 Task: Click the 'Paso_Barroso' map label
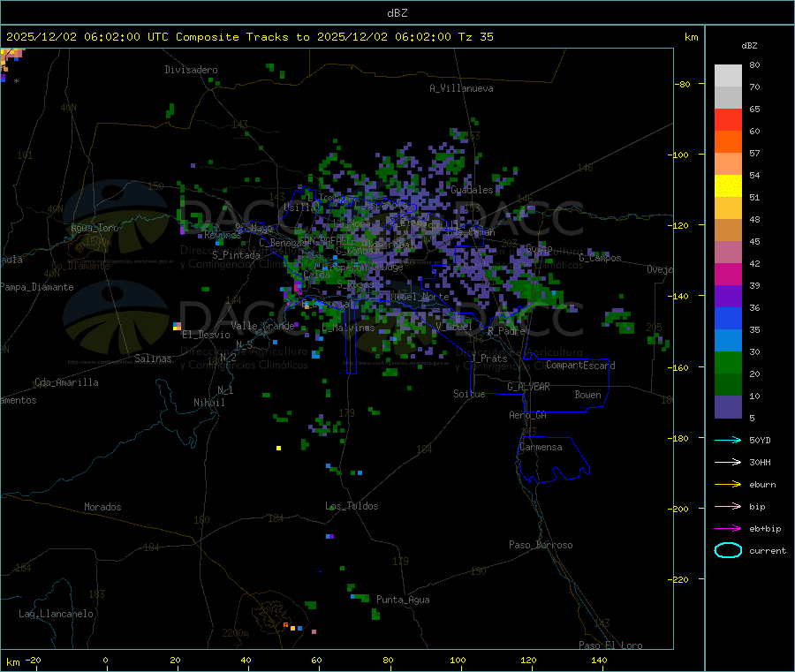[541, 545]
